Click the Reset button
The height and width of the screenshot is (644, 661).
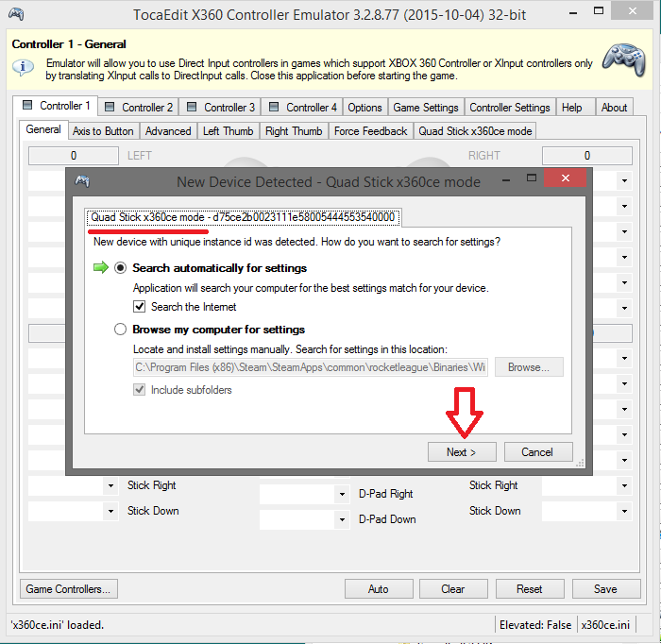[530, 589]
